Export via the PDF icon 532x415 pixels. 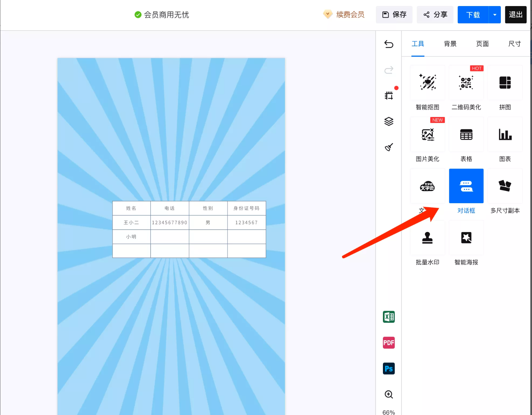coord(389,343)
